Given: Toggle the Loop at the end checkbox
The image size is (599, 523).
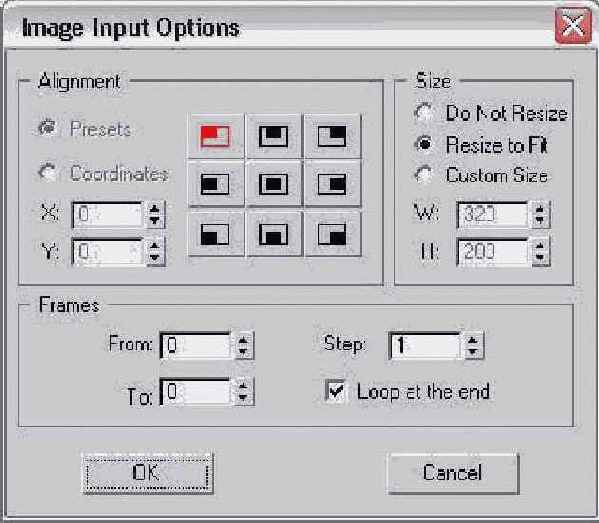Looking at the screenshot, I should click(336, 391).
